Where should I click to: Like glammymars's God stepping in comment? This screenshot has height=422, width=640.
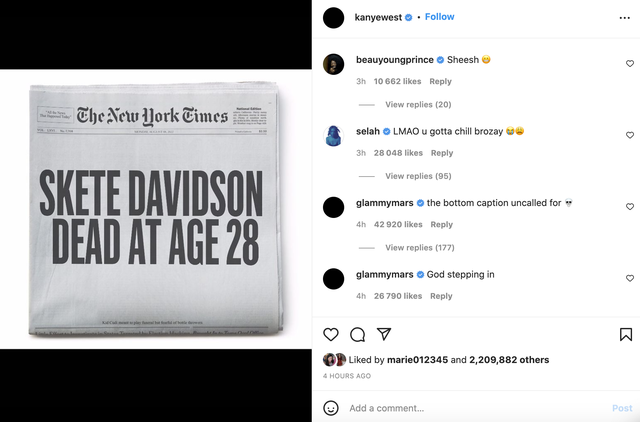point(630,278)
